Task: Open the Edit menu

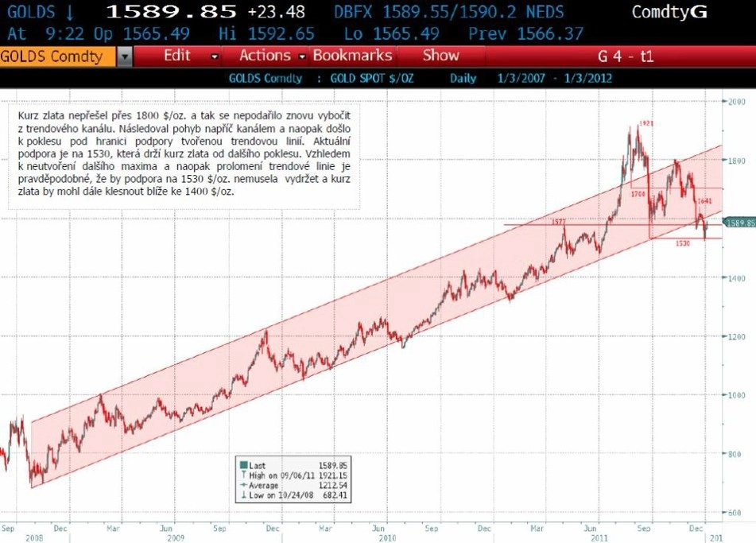Action: point(177,56)
